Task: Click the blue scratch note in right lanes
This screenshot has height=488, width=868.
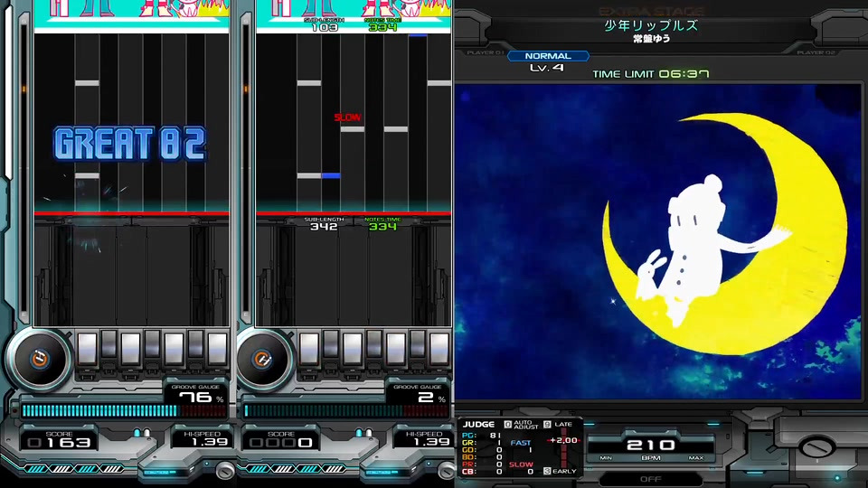Action: [331, 176]
